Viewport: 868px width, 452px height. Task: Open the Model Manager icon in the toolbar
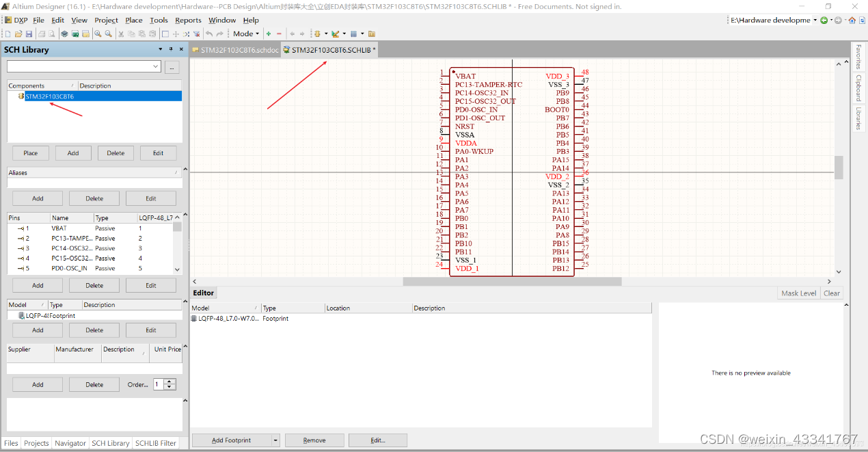coord(371,34)
